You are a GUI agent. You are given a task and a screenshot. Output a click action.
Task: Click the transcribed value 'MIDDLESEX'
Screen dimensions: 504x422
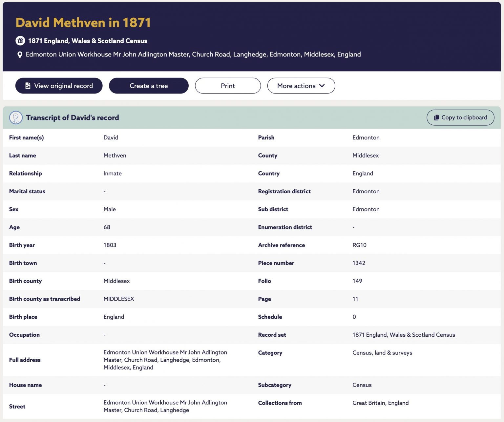[x=119, y=299]
